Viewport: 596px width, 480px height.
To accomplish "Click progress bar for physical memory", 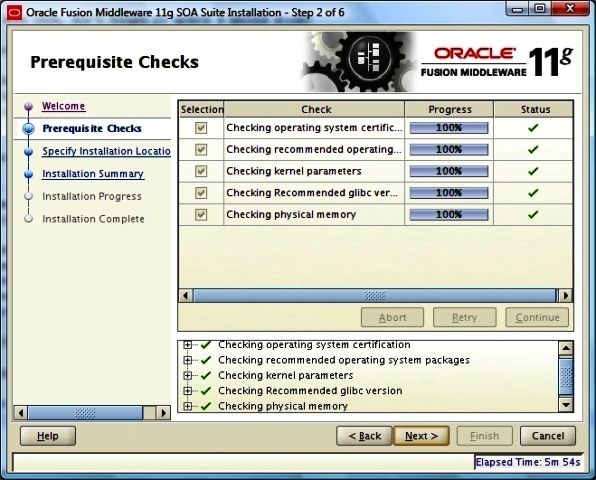I will click(449, 214).
